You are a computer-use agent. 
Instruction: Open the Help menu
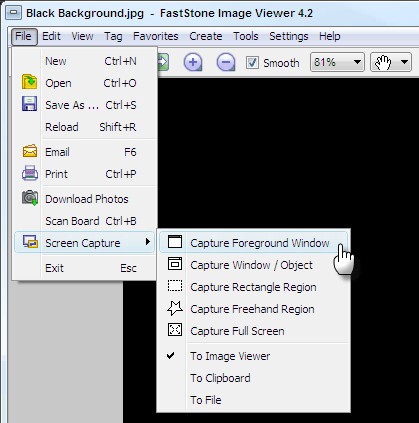[330, 36]
